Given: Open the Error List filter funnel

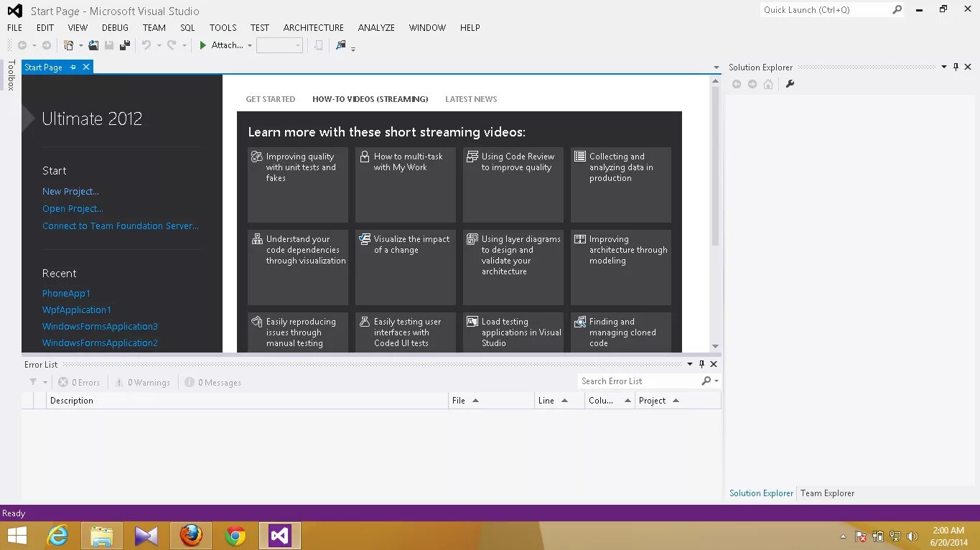Looking at the screenshot, I should point(33,383).
